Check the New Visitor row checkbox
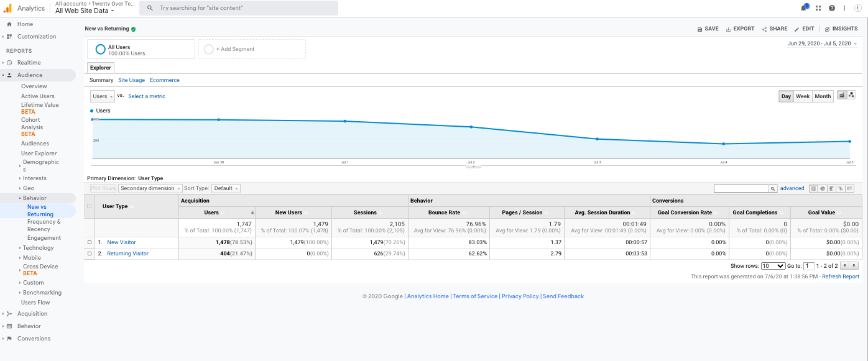This screenshot has width=868, height=361. click(x=90, y=242)
